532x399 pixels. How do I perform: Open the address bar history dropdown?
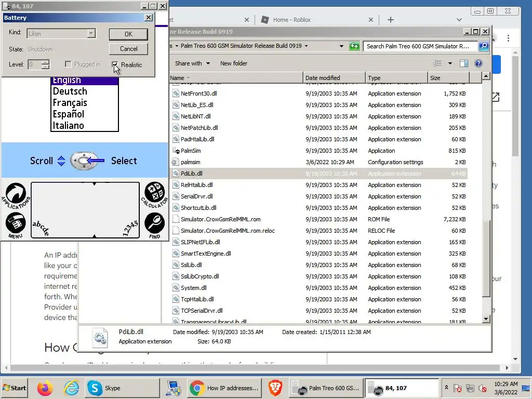coord(341,46)
